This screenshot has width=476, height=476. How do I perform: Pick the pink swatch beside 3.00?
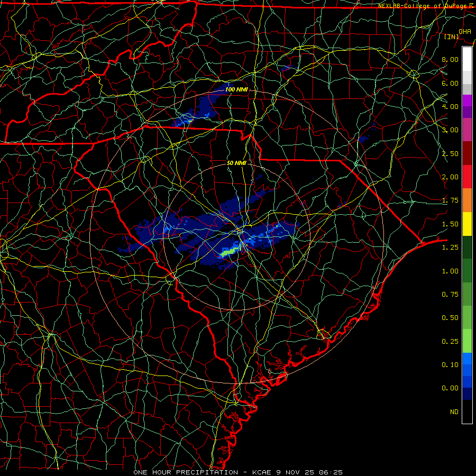[467, 130]
